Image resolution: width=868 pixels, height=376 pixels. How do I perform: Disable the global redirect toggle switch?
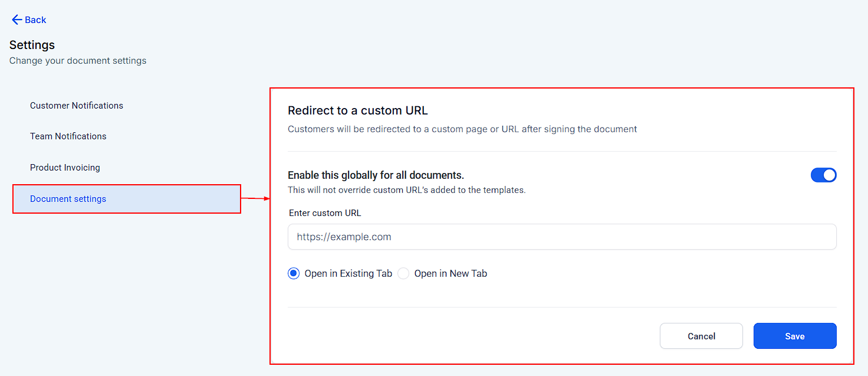[x=823, y=175]
